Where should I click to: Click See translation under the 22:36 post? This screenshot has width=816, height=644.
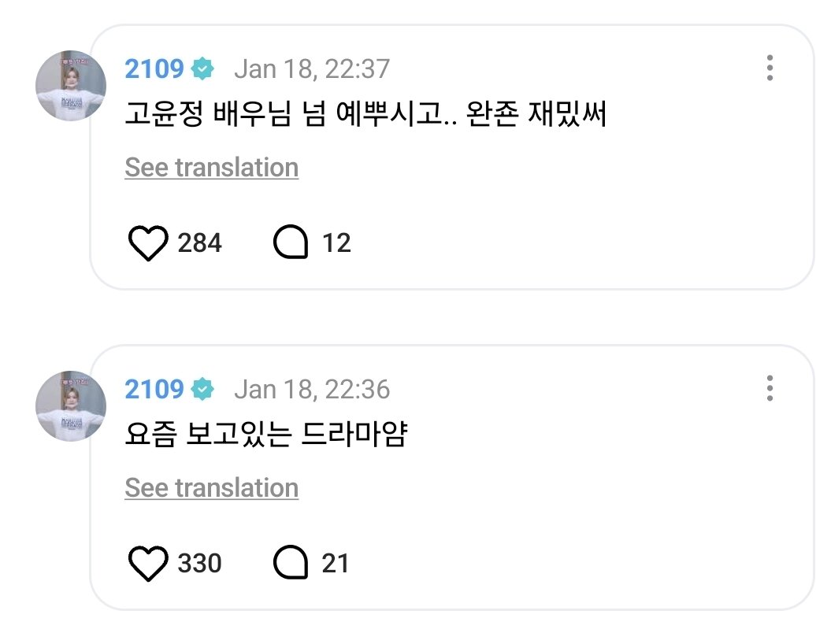pyautogui.click(x=211, y=488)
